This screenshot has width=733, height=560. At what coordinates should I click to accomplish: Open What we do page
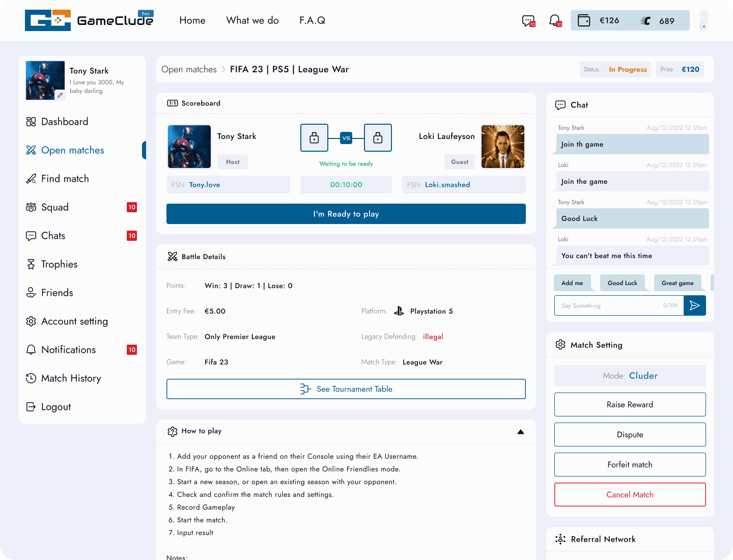tap(252, 20)
